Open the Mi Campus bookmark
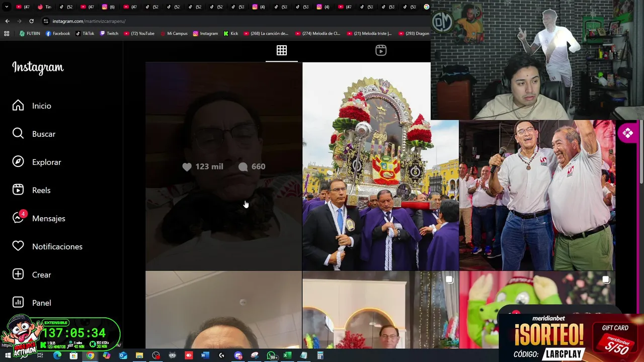This screenshot has width=644, height=362. click(x=174, y=34)
